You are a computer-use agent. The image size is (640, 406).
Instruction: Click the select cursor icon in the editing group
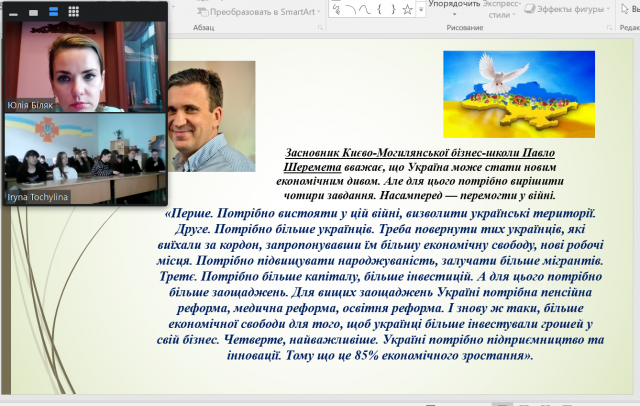624,9
